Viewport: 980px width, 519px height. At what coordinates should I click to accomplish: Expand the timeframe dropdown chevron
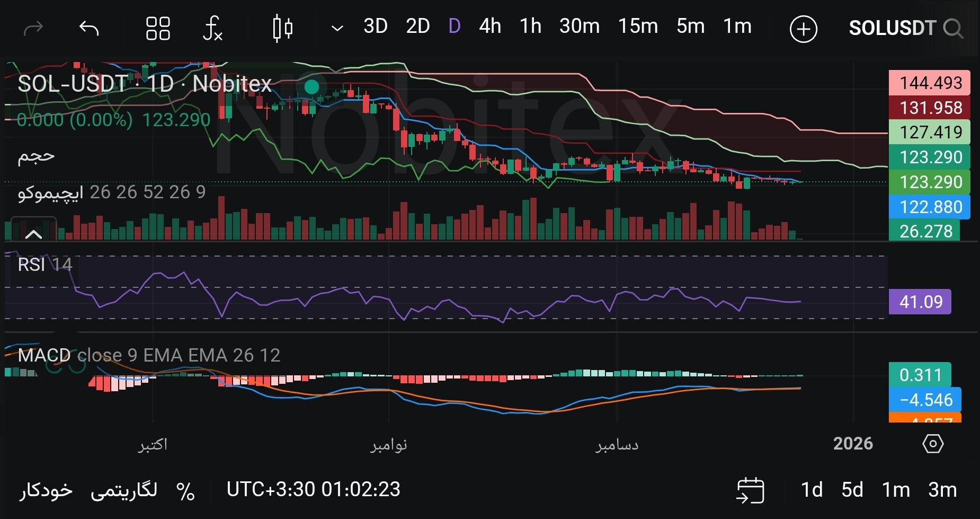click(337, 28)
